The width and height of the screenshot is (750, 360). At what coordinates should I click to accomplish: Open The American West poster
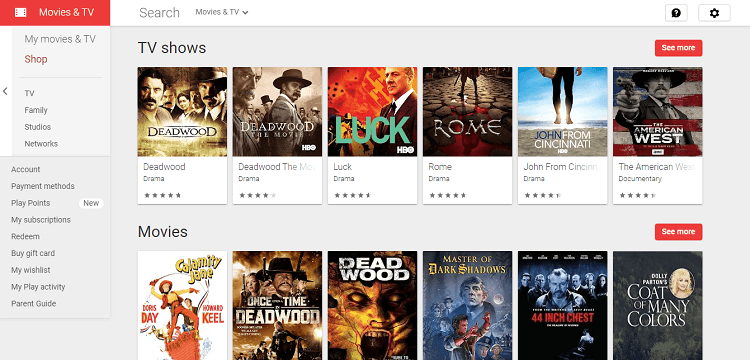click(x=658, y=111)
